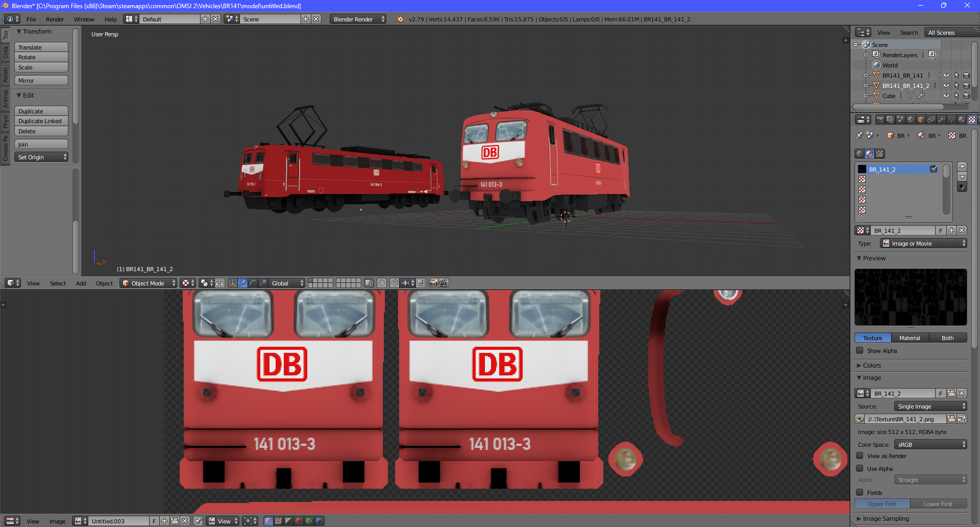The image size is (980, 527).
Task: Toggle the Use Alpha checkbox
Action: pos(860,469)
